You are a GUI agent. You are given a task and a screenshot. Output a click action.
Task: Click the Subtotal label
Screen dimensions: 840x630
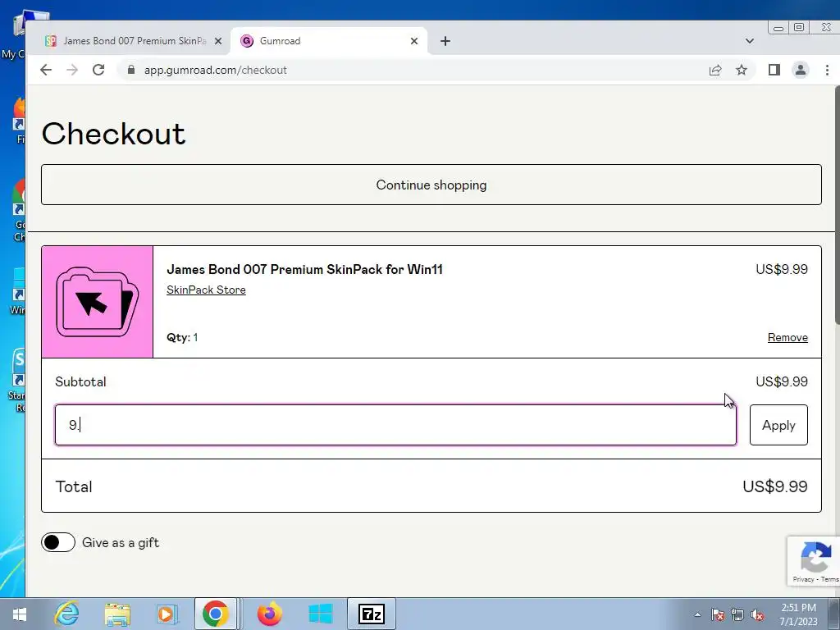(x=81, y=382)
